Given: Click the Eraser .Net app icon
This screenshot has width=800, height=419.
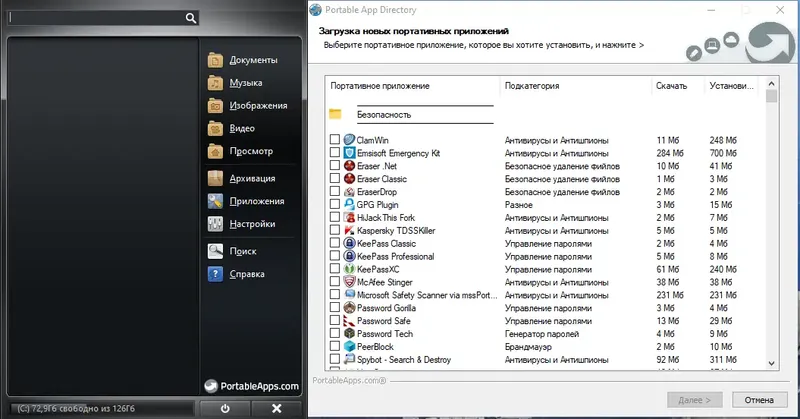Looking at the screenshot, I should coord(349,165).
